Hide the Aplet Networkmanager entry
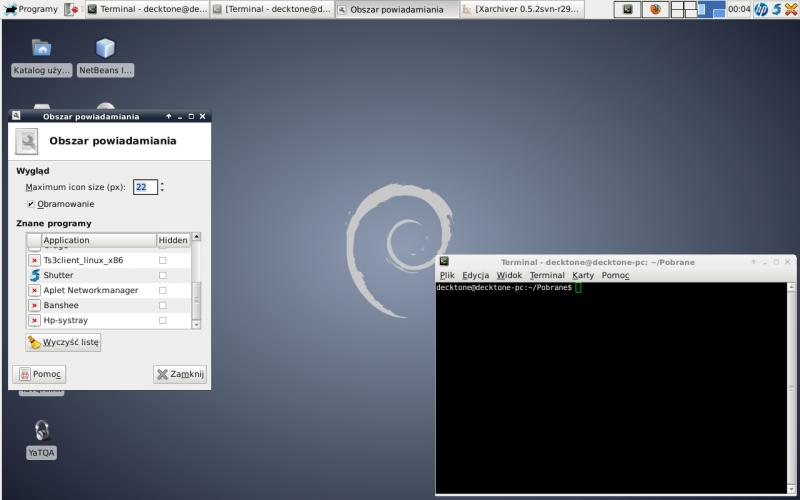The image size is (800, 500). pos(163,290)
